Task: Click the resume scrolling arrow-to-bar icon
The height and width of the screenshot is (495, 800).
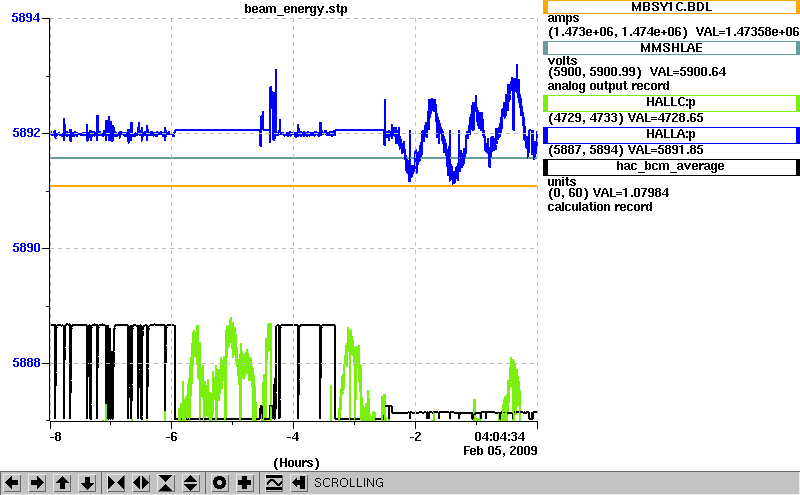Action: click(x=299, y=483)
